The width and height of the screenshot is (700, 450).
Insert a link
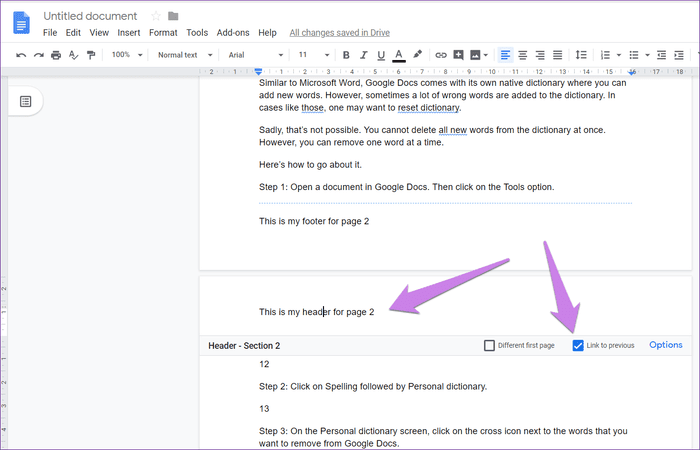tap(441, 55)
